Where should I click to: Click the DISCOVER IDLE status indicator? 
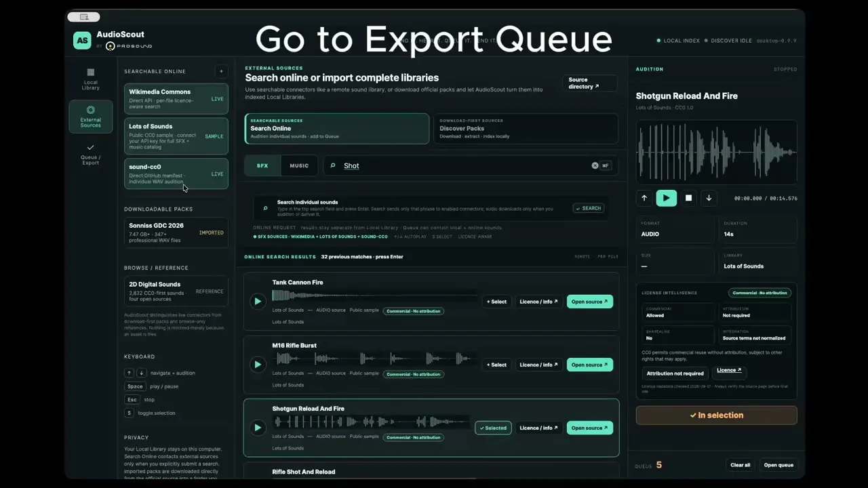point(728,41)
